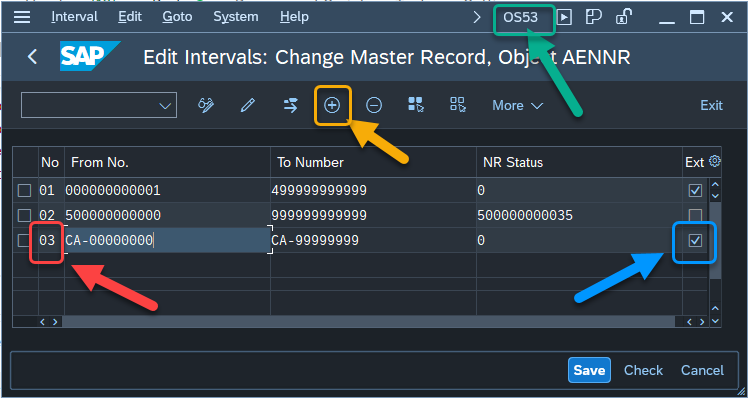Image resolution: width=748 pixels, height=398 pixels.
Task: Click the lock session icon
Action: [623, 17]
